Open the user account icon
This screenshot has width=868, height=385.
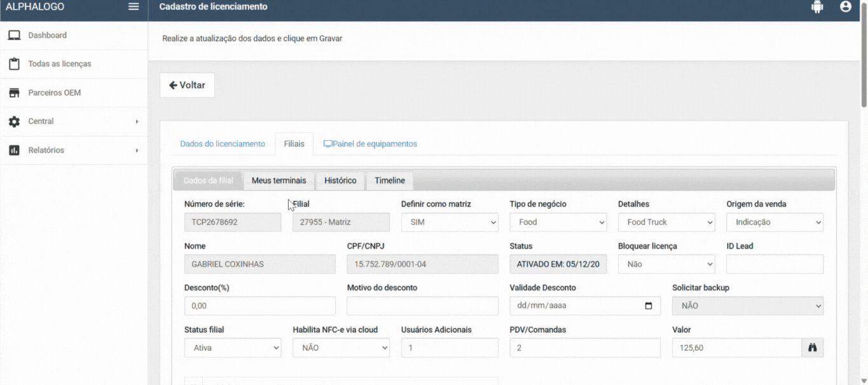[x=845, y=7]
